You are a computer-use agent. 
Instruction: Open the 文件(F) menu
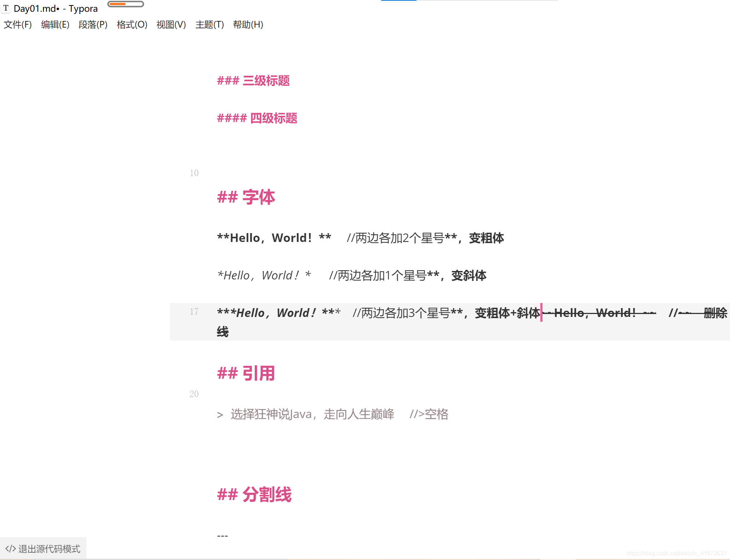click(x=18, y=25)
